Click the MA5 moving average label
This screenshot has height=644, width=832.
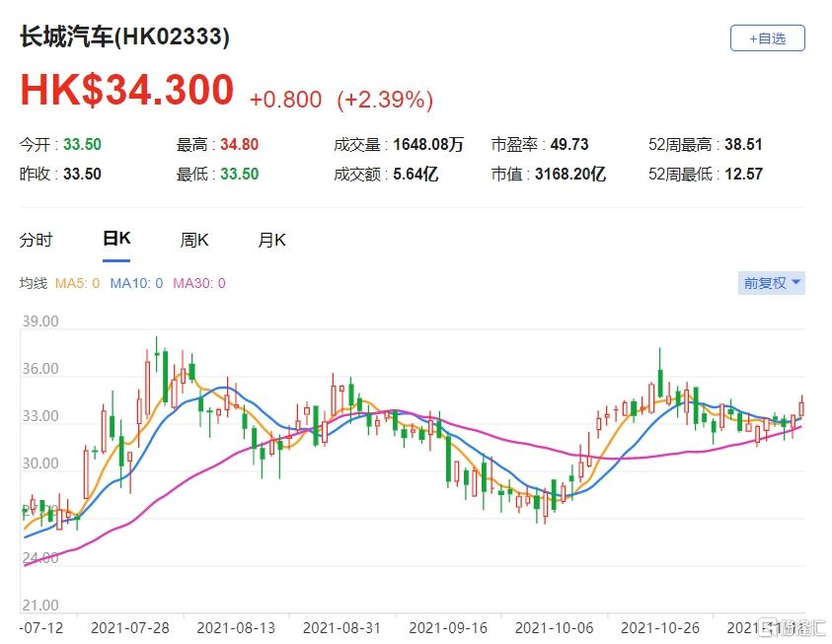[x=77, y=283]
